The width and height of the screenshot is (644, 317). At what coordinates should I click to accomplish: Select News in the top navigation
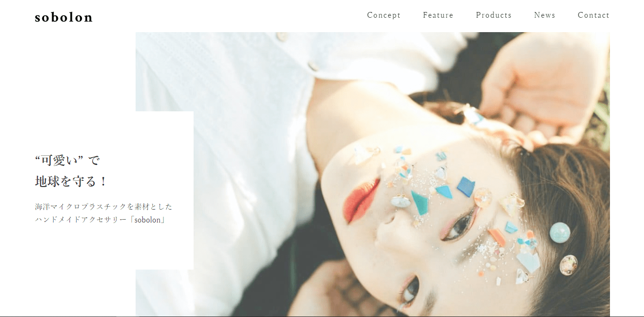click(544, 15)
